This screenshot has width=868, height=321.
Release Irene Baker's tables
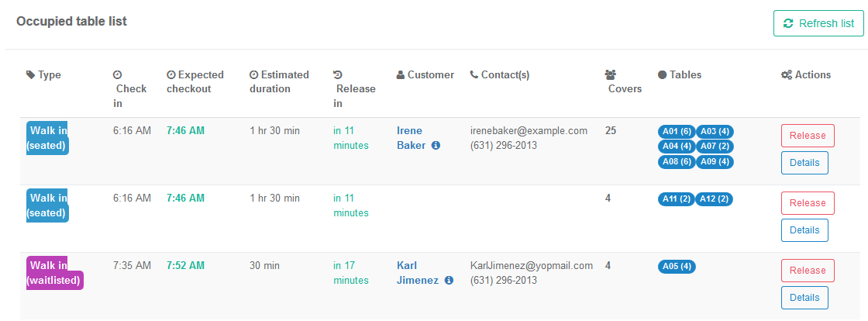pos(808,136)
